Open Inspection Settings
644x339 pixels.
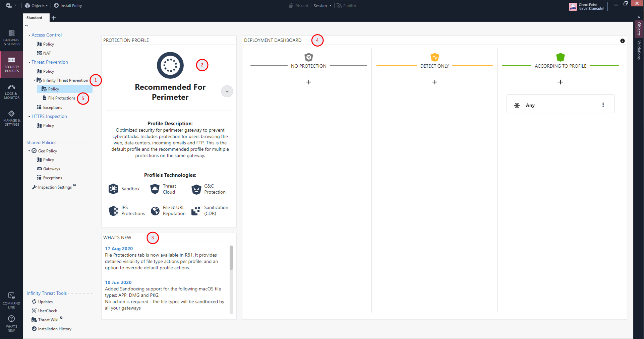point(54,187)
